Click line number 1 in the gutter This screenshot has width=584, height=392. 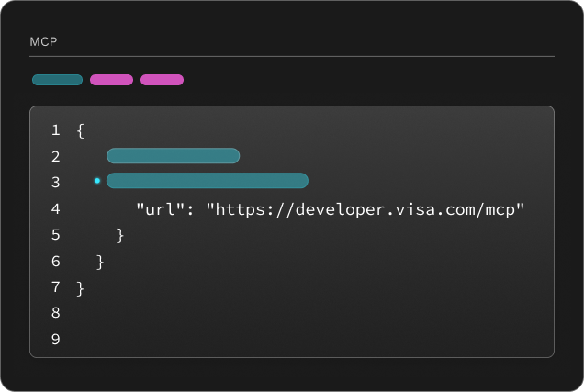55,130
